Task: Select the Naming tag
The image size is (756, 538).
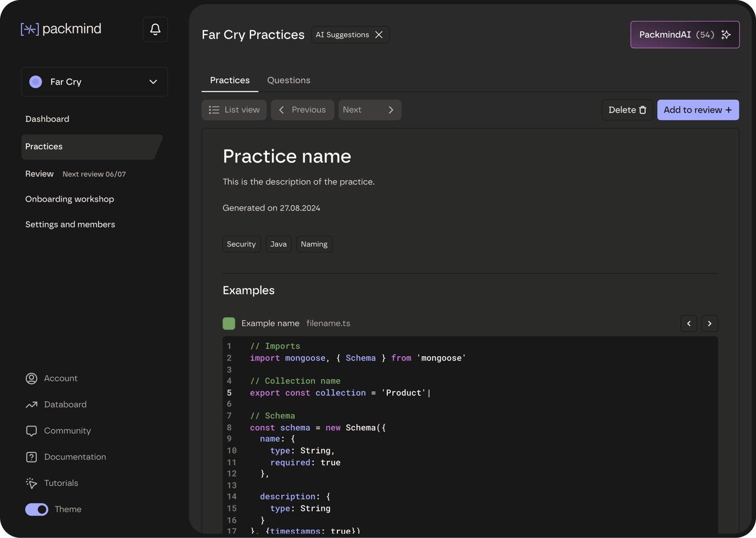Action: (314, 244)
